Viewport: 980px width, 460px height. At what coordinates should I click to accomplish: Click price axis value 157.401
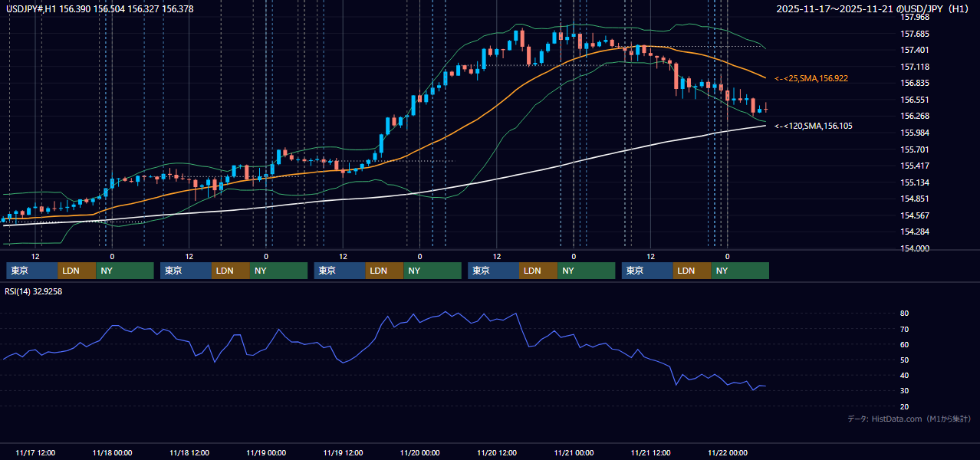[x=915, y=50]
